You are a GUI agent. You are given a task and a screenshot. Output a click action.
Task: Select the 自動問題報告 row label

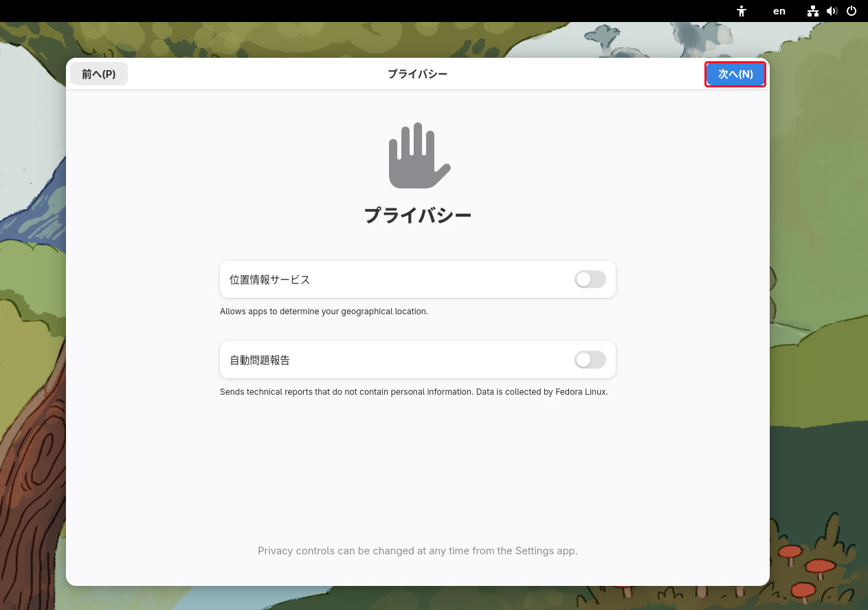coord(260,360)
